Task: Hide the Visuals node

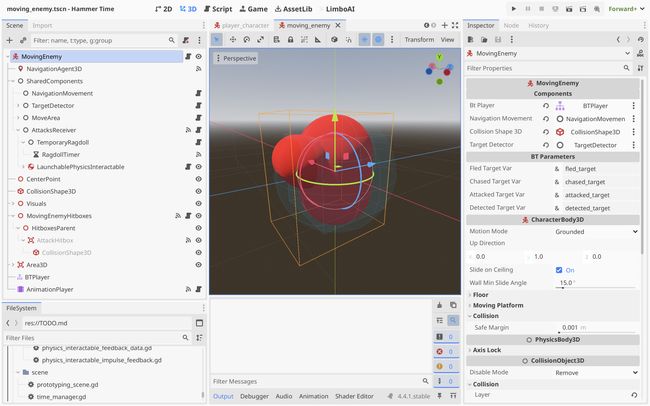Action: (x=199, y=204)
